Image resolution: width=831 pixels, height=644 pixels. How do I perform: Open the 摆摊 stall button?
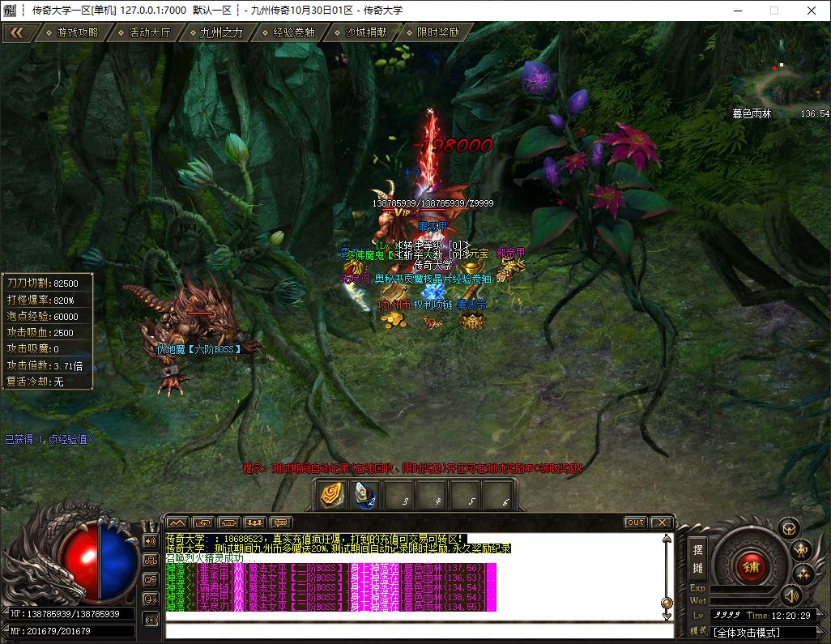click(697, 559)
